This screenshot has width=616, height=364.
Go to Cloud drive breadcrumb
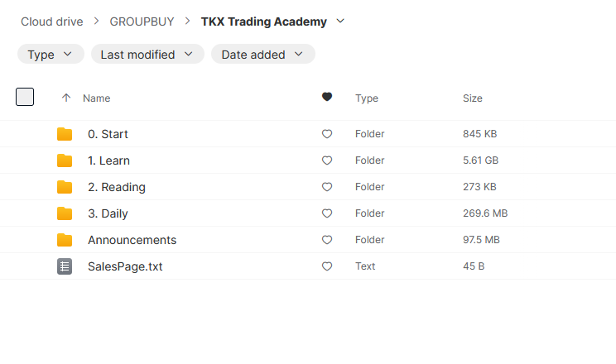pos(52,22)
